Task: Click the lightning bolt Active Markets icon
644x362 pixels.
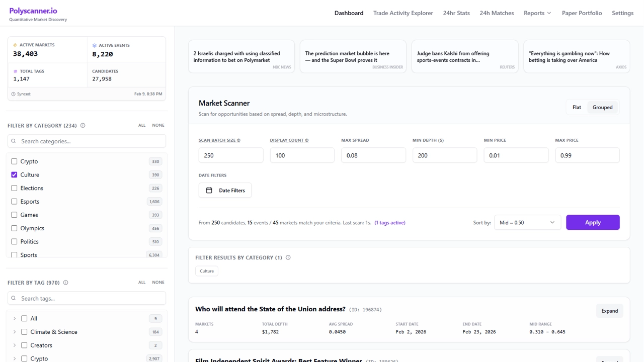Action: tap(14, 45)
